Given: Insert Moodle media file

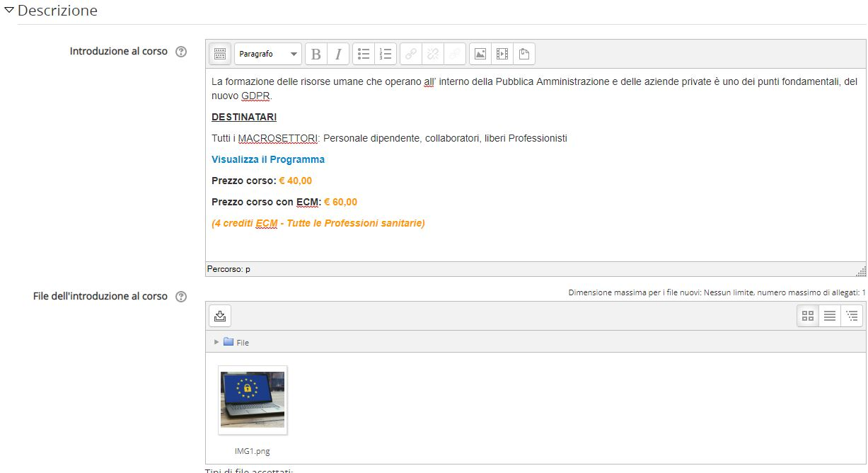Looking at the screenshot, I should point(502,54).
